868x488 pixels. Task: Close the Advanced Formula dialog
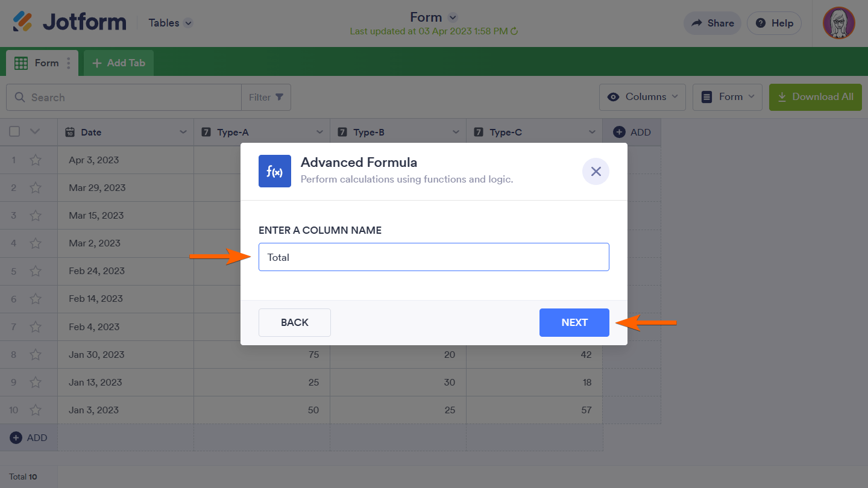click(x=596, y=172)
